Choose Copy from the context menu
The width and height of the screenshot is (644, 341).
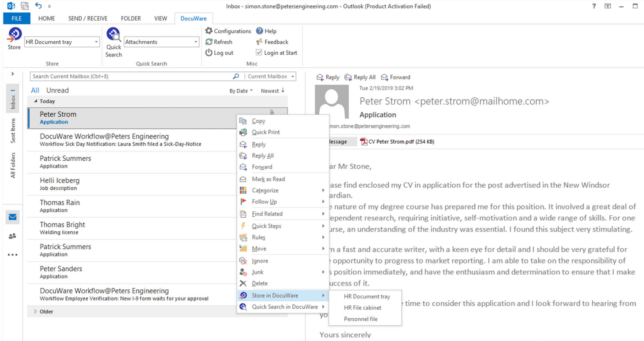point(283,121)
